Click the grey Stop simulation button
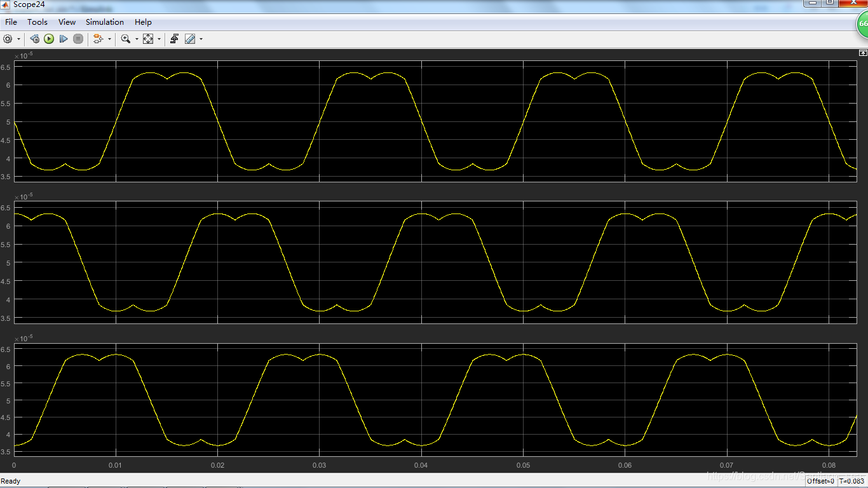The width and height of the screenshot is (868, 488). click(78, 39)
